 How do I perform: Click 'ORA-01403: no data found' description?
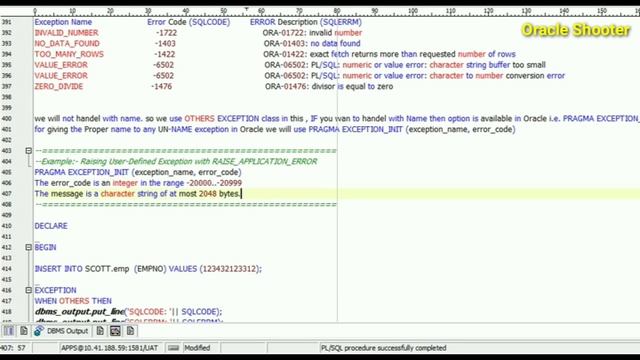tap(312, 43)
